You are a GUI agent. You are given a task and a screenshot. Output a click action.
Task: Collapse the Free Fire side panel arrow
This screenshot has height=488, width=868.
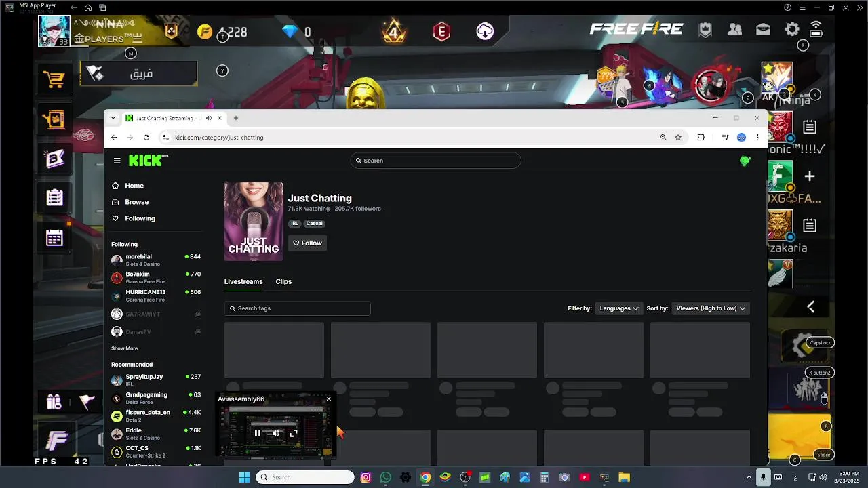pos(810,307)
